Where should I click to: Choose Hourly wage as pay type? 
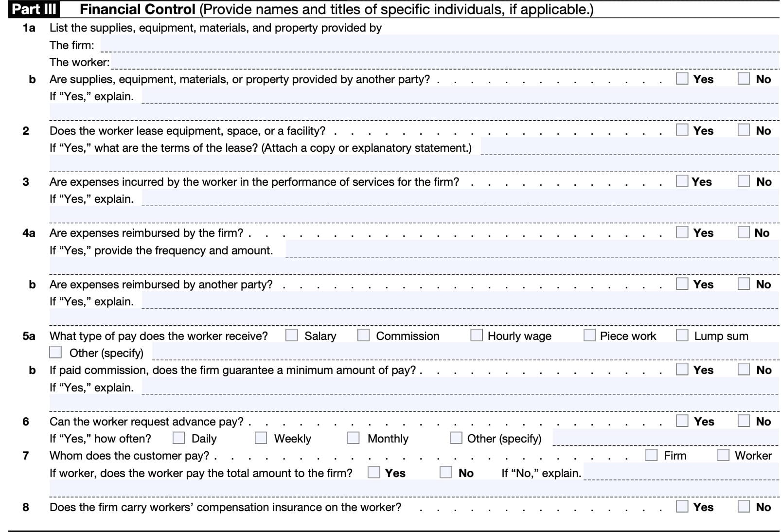(x=477, y=335)
